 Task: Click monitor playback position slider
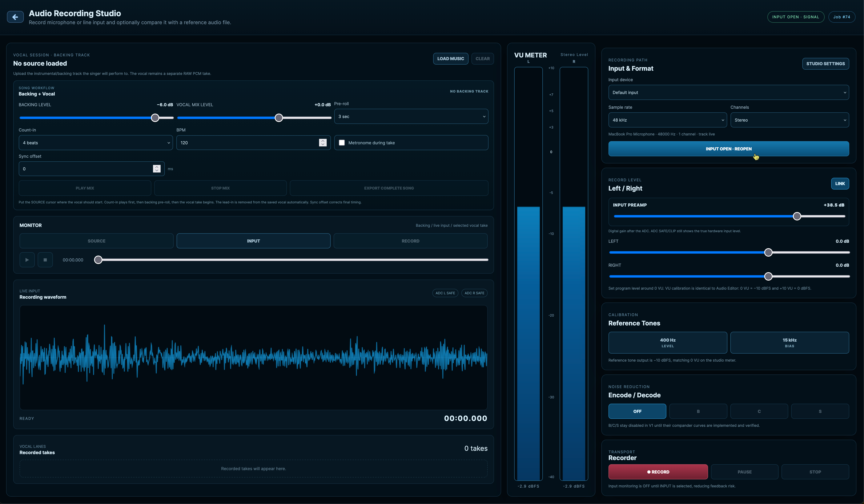pos(292,260)
